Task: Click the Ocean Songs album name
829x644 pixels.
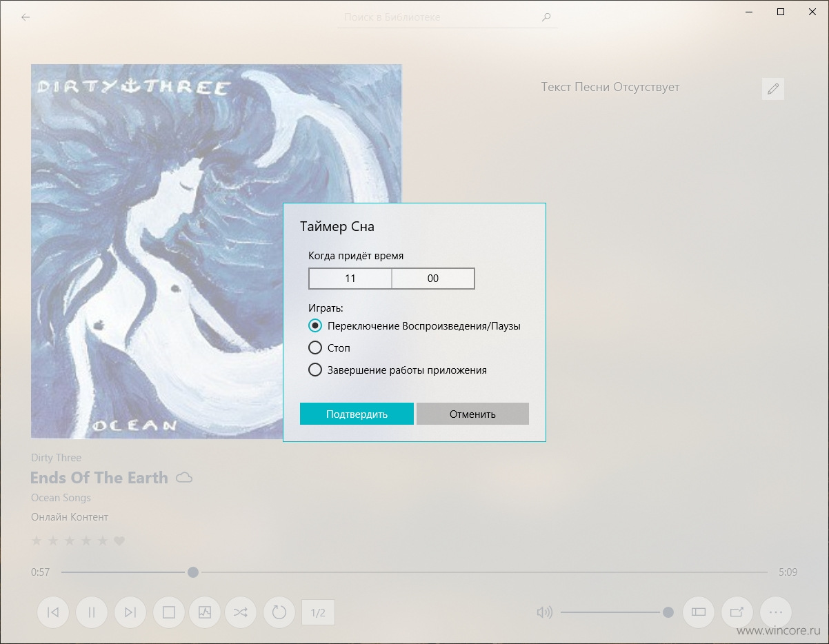Action: tap(61, 498)
